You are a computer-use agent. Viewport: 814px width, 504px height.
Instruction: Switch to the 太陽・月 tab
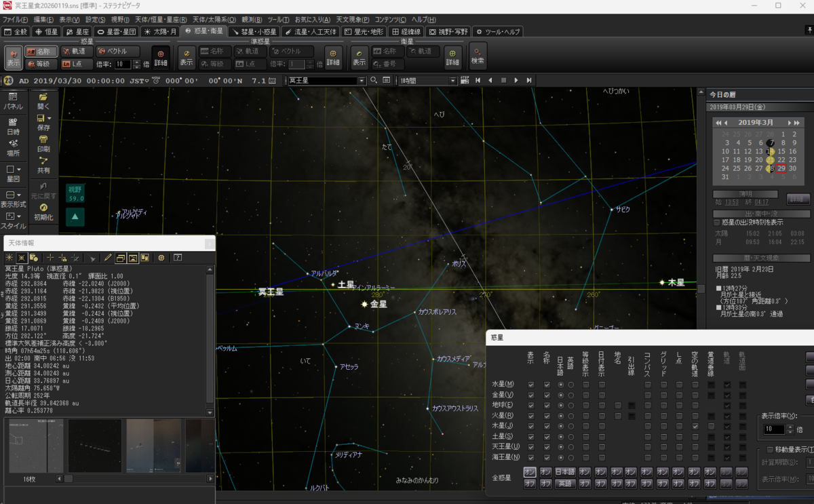click(160, 31)
